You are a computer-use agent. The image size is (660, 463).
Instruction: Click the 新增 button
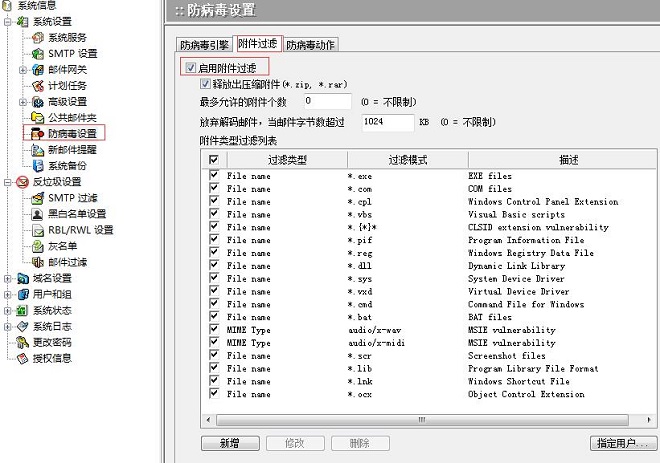[x=230, y=443]
